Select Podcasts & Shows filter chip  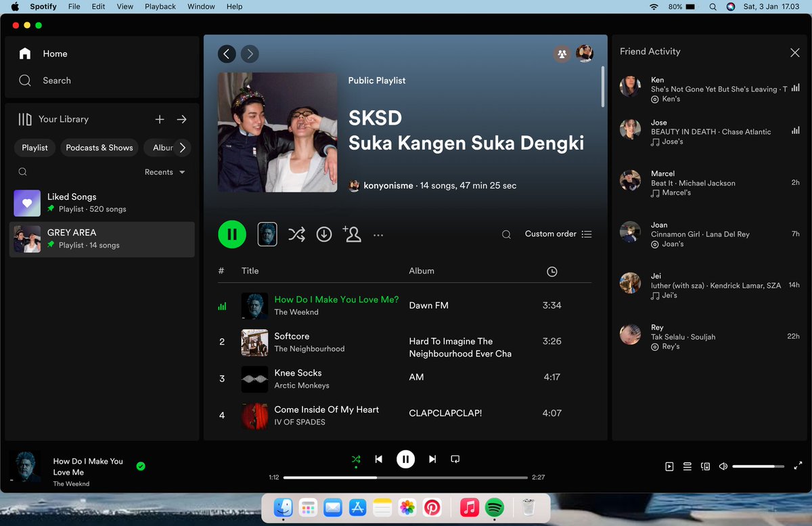(x=99, y=148)
